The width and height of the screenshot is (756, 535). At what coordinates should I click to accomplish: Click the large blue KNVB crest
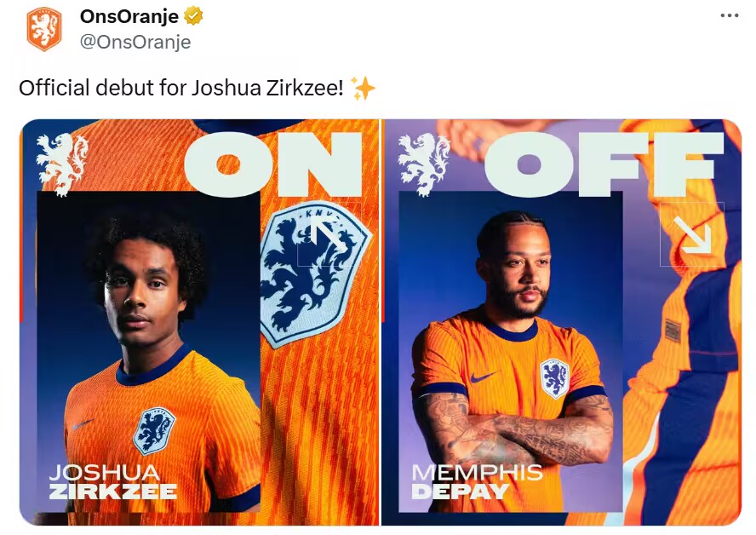pyautogui.click(x=314, y=274)
